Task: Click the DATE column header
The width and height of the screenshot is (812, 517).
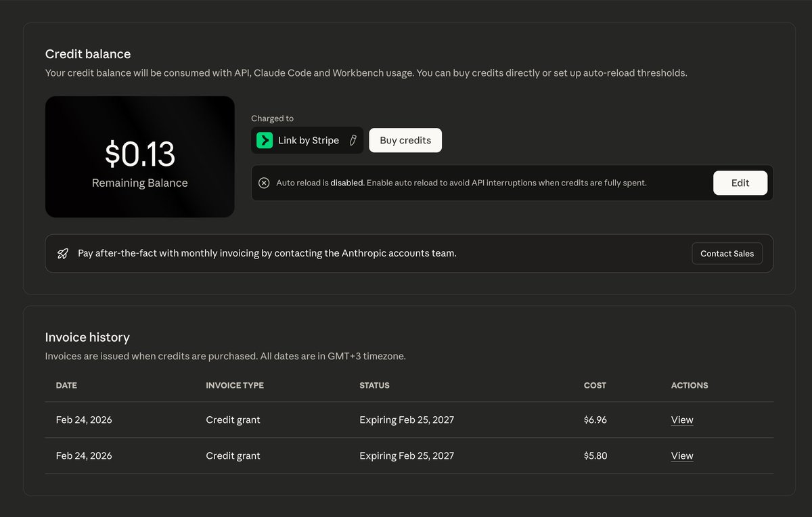Action: 66,385
